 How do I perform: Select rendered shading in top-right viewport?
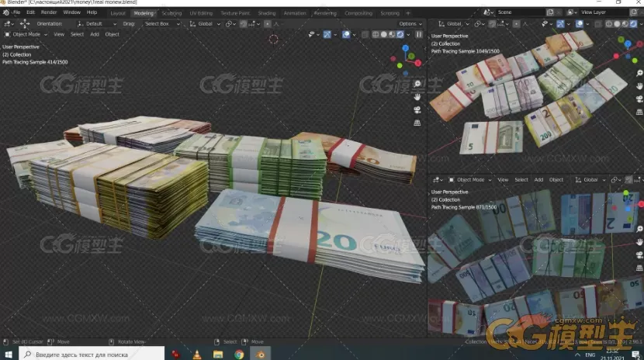633,24
